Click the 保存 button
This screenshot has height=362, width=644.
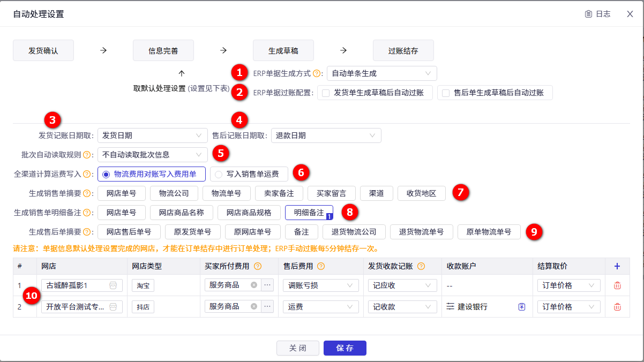345,348
